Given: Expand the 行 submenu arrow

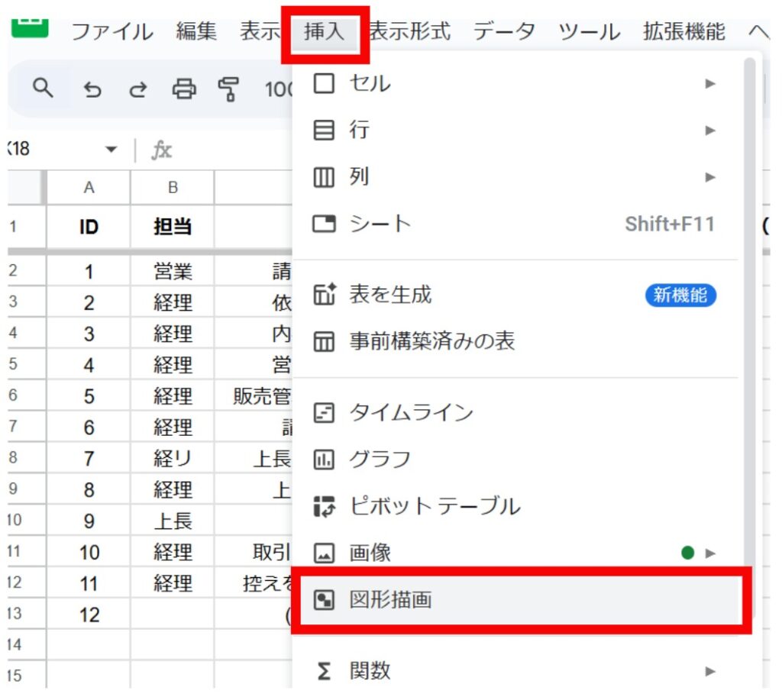Looking at the screenshot, I should 710,131.
